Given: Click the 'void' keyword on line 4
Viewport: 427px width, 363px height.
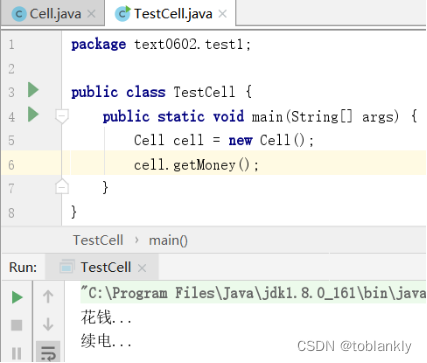Looking at the screenshot, I should (228, 117).
